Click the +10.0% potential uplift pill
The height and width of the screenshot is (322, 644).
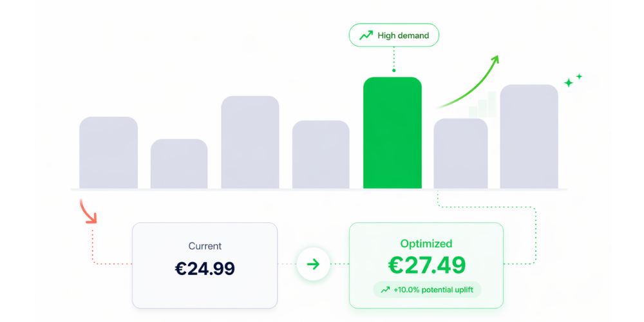coord(427,290)
